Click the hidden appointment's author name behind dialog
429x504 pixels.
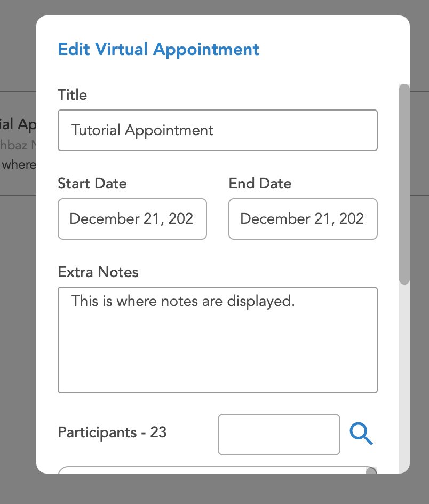pos(17,145)
